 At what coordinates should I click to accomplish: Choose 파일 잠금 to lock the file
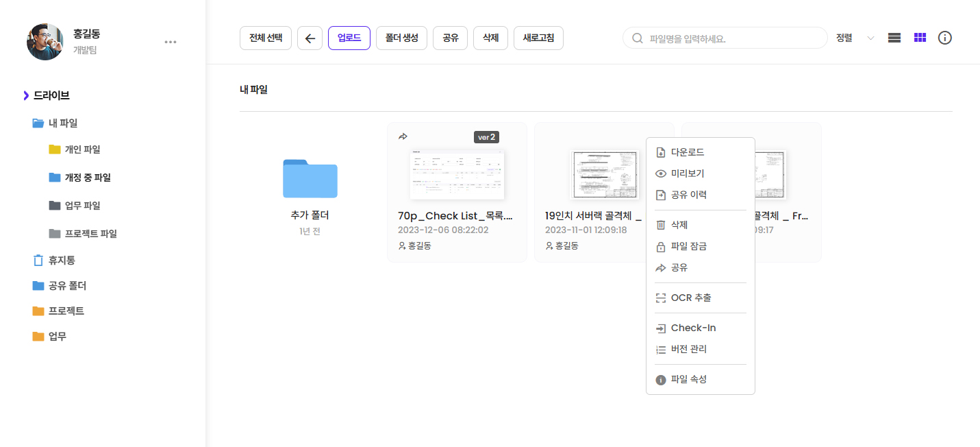[688, 247]
